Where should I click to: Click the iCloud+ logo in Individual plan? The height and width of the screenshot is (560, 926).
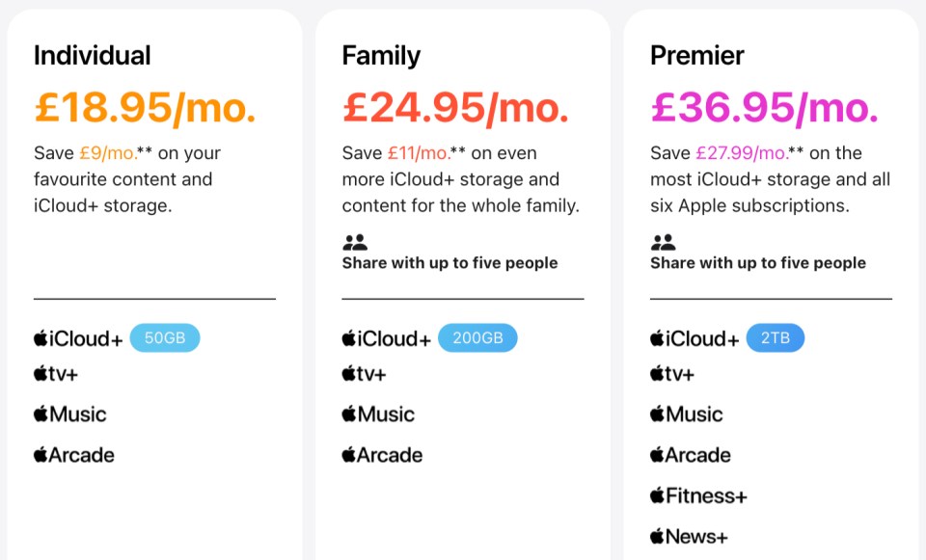click(x=78, y=338)
